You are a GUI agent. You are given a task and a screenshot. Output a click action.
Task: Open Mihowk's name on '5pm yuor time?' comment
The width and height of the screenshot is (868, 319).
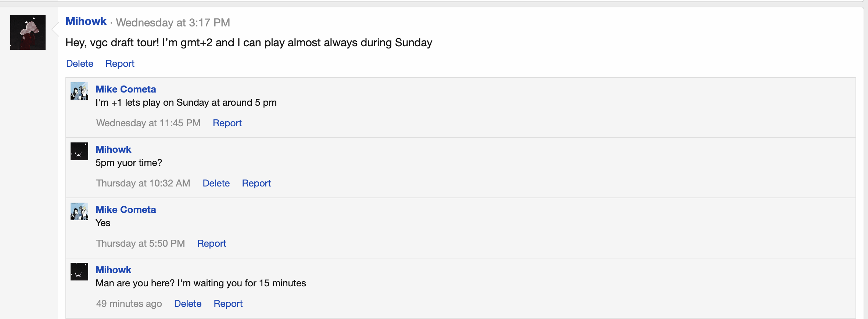(113, 149)
